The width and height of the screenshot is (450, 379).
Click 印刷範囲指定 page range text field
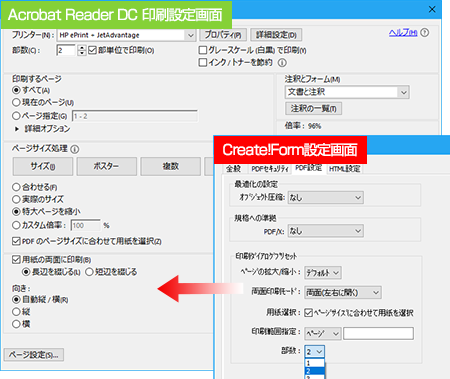(x=378, y=333)
